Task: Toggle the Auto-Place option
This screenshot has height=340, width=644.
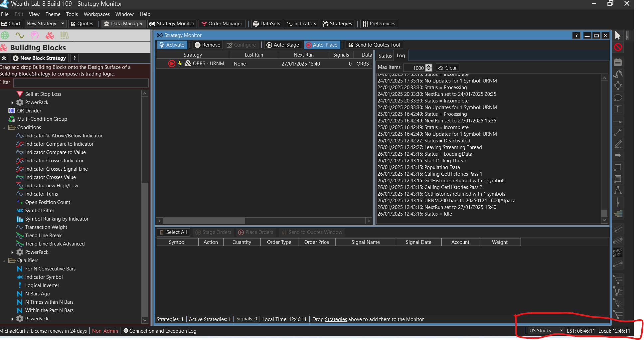Action: [322, 45]
